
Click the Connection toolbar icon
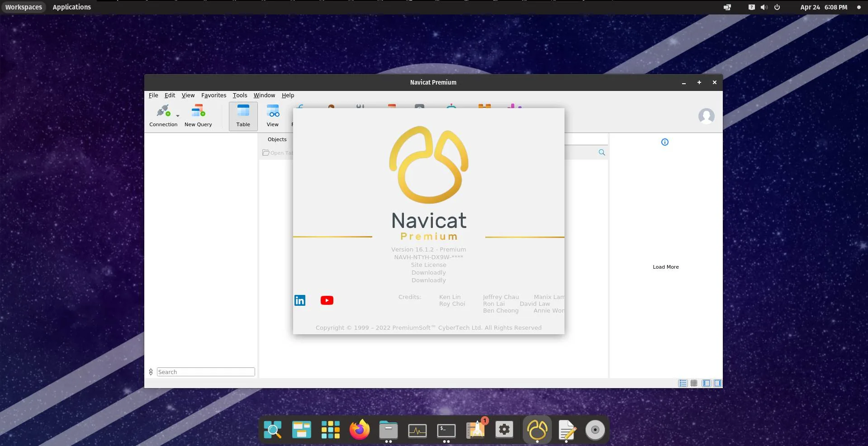[x=163, y=116]
